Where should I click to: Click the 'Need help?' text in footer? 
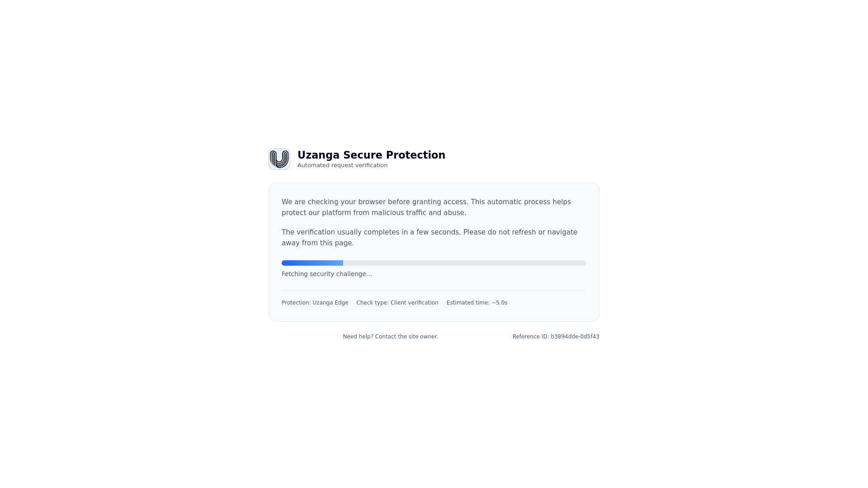[x=358, y=337]
